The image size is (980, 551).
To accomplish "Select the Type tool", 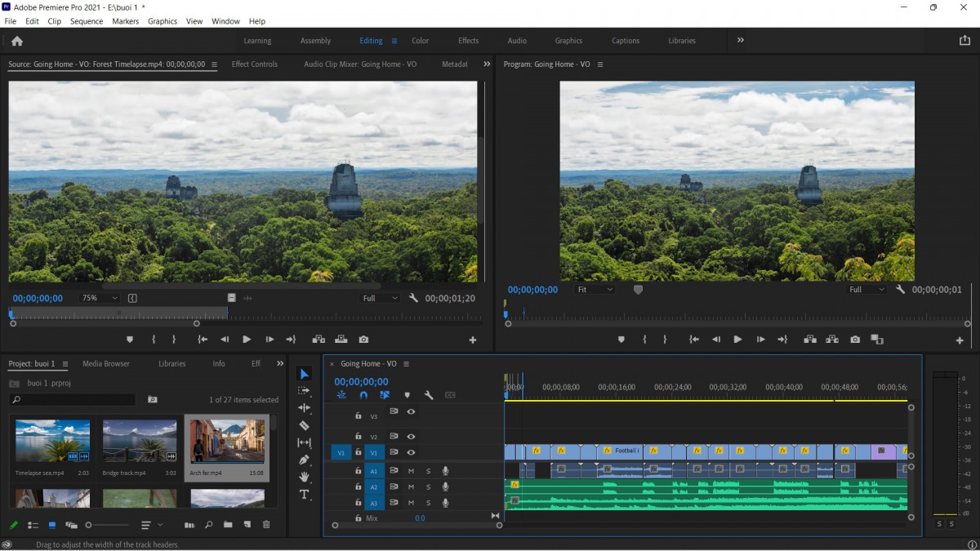I will 305,495.
